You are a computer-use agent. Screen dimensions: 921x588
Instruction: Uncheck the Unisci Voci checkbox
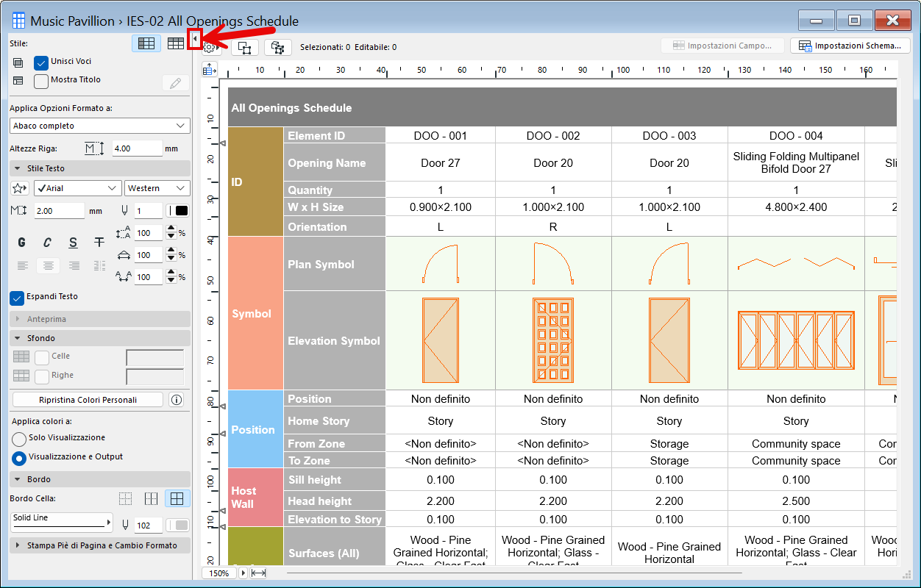point(41,62)
